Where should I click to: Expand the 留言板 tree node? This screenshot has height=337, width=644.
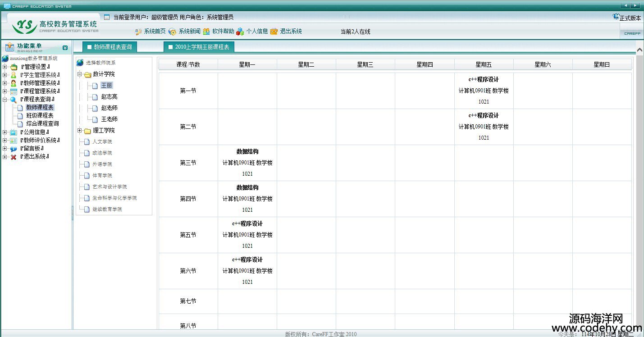pos(5,149)
